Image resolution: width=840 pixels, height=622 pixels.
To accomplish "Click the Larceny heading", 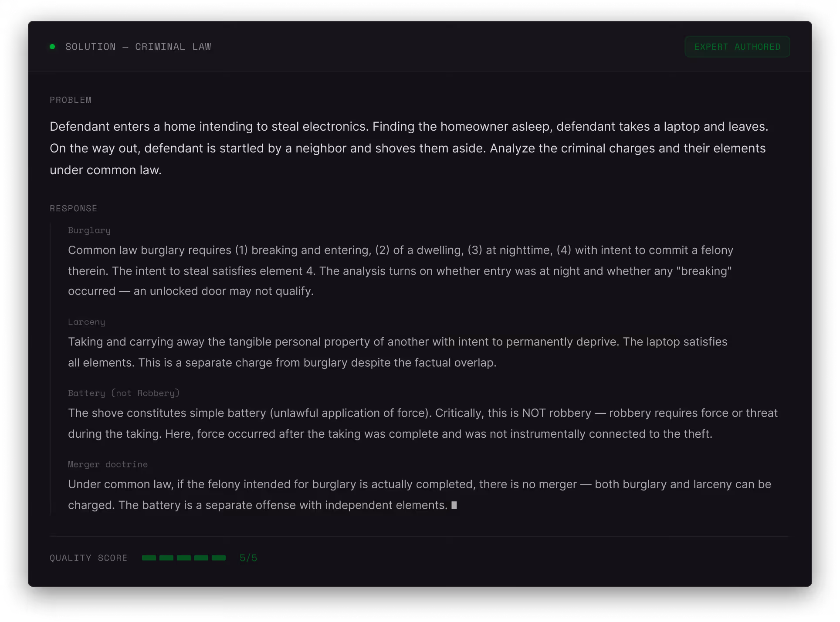I will [86, 321].
